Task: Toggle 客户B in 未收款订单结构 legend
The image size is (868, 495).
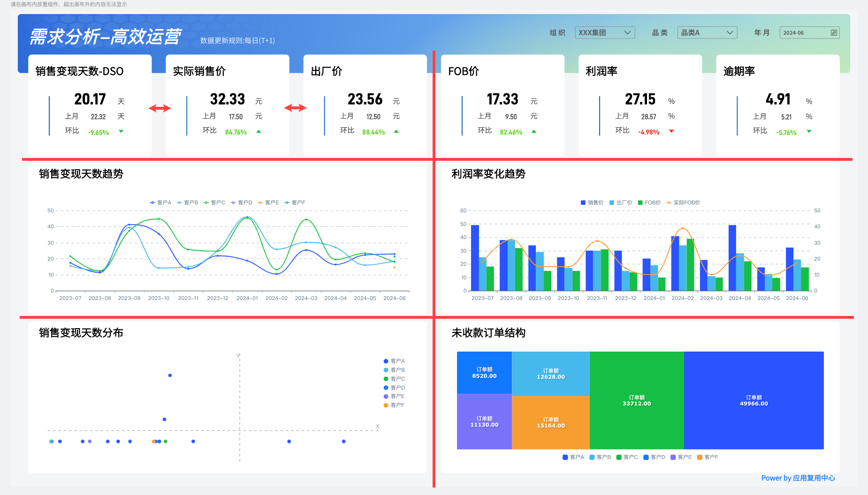Action: (600, 457)
